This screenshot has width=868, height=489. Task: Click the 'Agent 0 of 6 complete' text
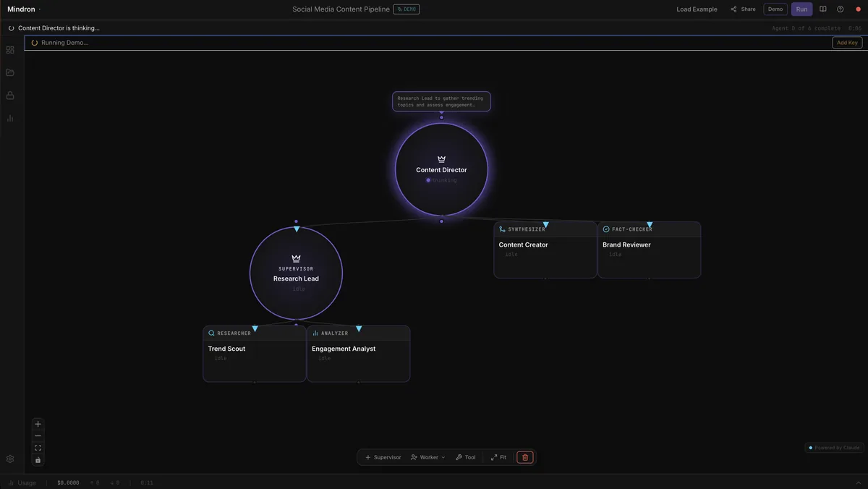coord(806,28)
